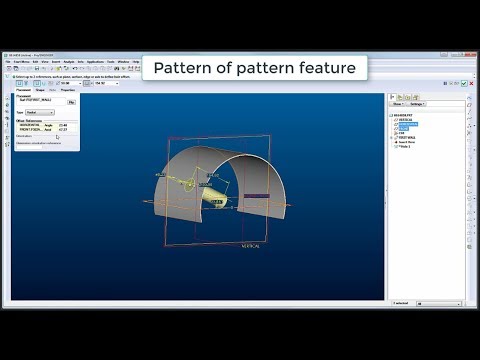Open the Window menu
480x360 pixels.
coord(123,62)
